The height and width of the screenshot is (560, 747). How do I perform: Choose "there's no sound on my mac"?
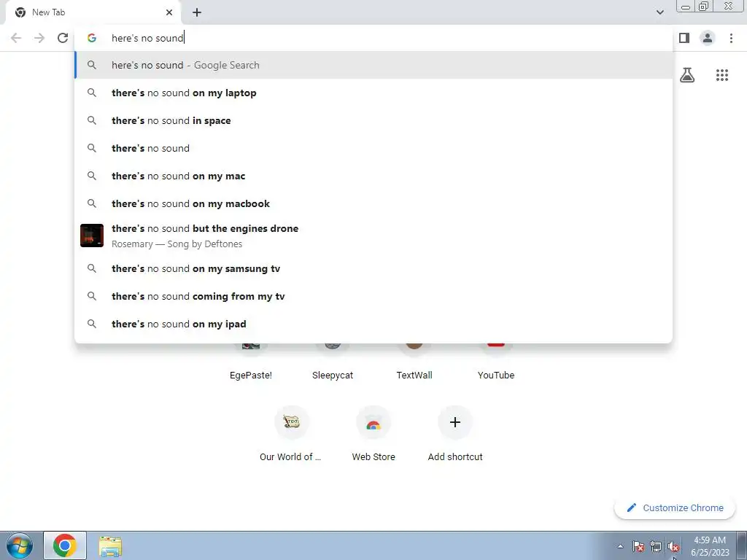(373, 176)
